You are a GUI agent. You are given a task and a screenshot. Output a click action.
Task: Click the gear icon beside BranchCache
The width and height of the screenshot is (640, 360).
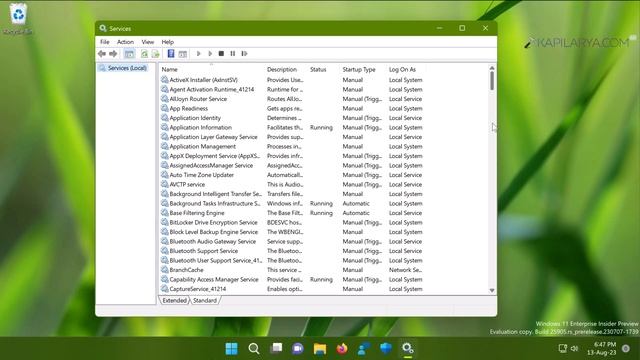point(164,270)
